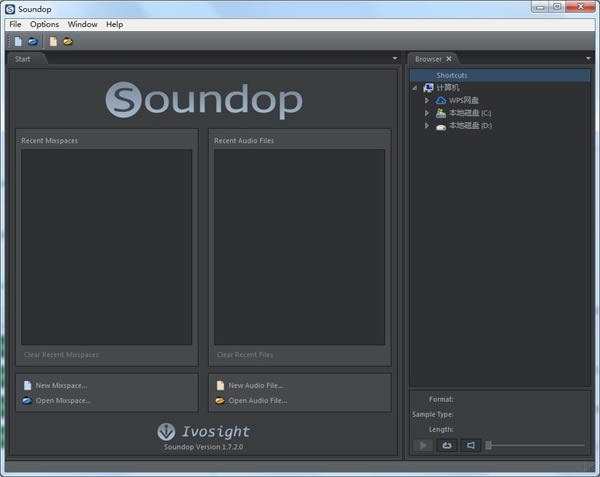Click the Open Mixspace toolbar icon
Screen dimensions: 600x477
click(32, 42)
